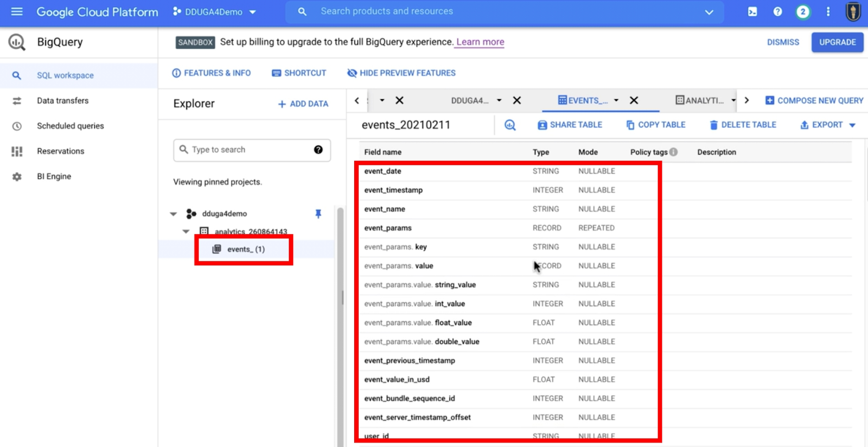Switch to the ANALYTI dataset tab

700,100
